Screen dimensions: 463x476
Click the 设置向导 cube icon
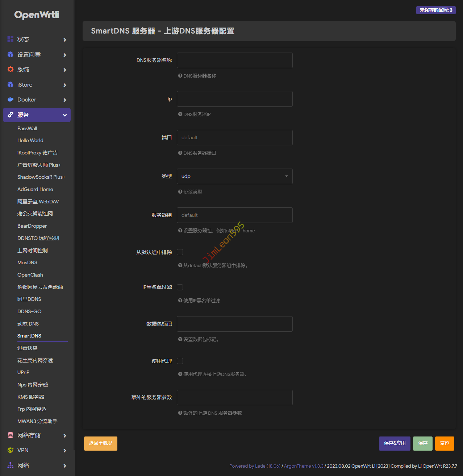point(11,54)
